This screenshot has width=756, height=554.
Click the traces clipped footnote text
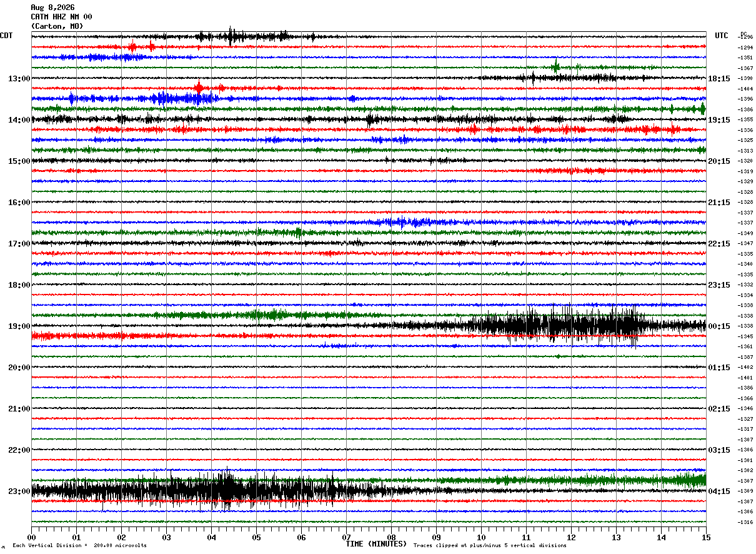pos(490,545)
